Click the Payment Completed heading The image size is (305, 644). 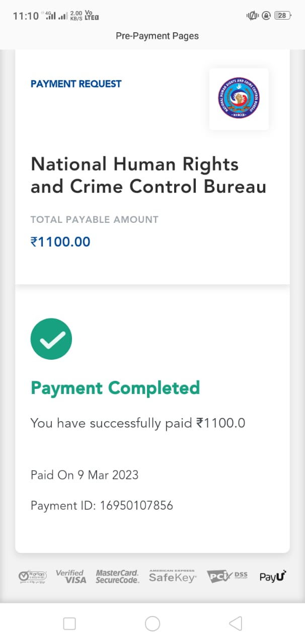pyautogui.click(x=115, y=388)
